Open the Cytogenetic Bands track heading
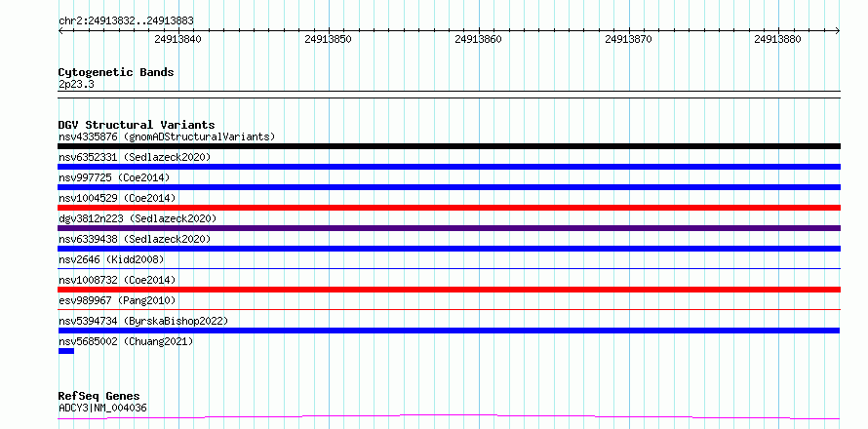The height and width of the screenshot is (429, 868). point(116,72)
